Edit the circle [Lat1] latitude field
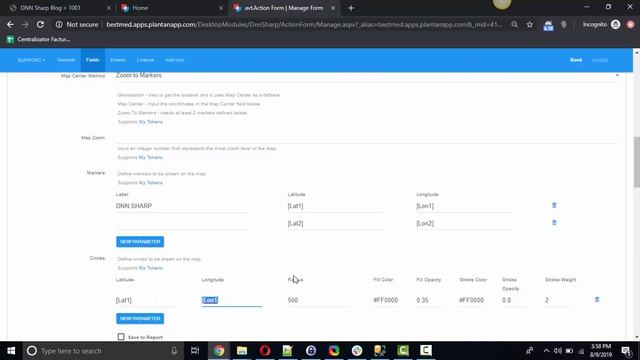 point(146,300)
